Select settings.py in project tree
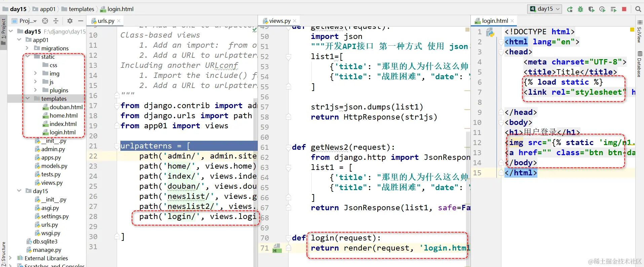 click(51, 216)
